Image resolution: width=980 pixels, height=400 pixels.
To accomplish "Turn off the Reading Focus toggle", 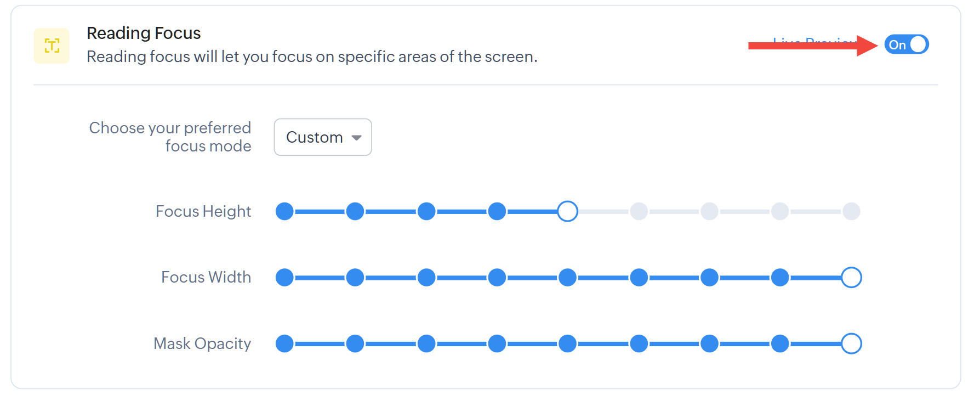I will (x=906, y=44).
